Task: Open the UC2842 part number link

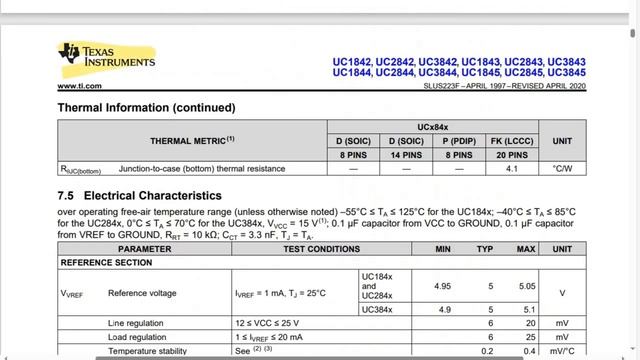Action: 395,62
